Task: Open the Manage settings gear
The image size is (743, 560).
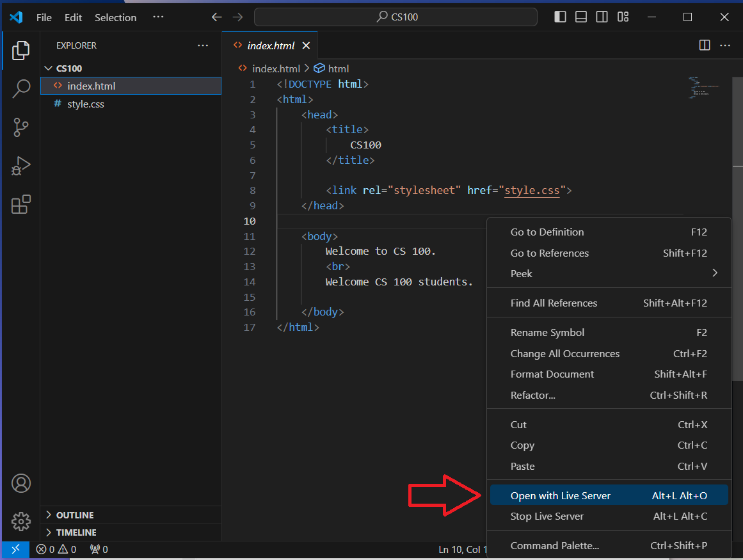Action: pyautogui.click(x=21, y=521)
